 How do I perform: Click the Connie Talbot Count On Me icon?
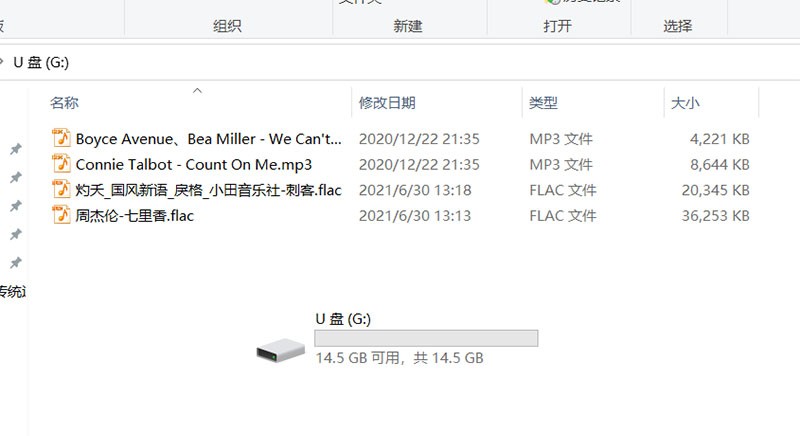61,164
